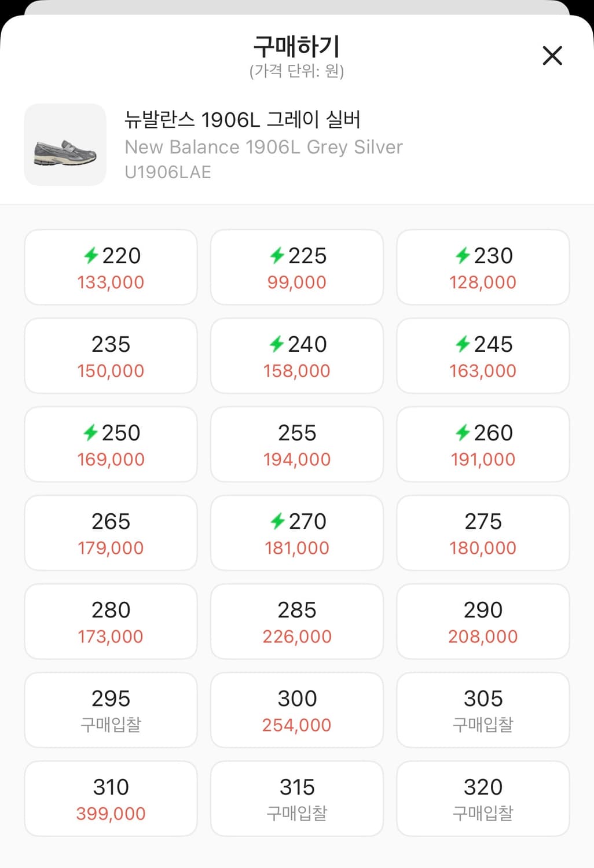Tap the fast-delivery bolt on size 245
The image size is (594, 868).
point(463,344)
